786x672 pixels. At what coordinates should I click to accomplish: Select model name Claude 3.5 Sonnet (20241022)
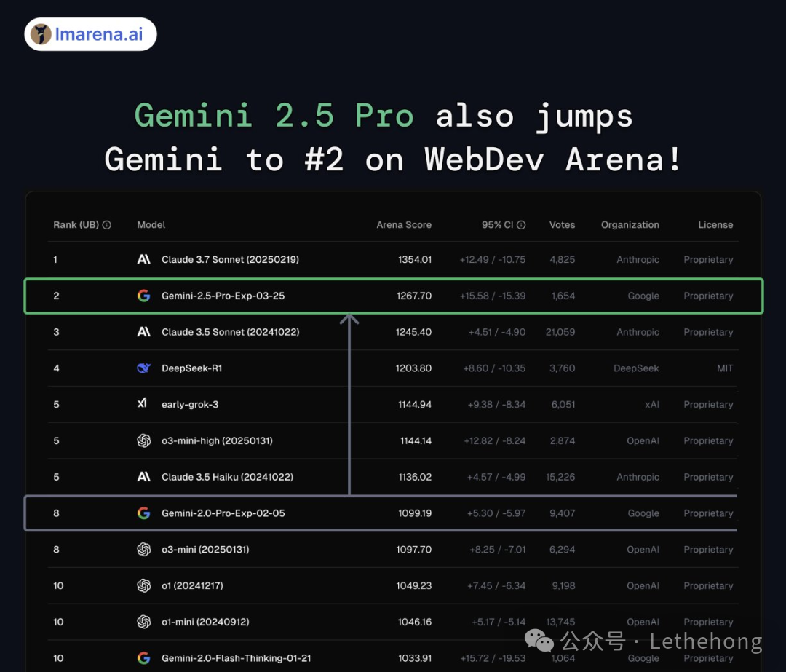click(230, 332)
